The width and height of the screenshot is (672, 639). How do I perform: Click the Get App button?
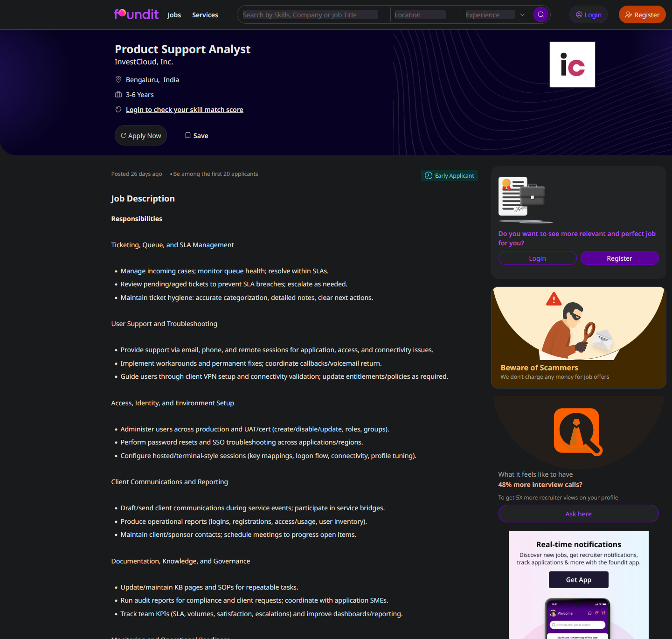578,580
